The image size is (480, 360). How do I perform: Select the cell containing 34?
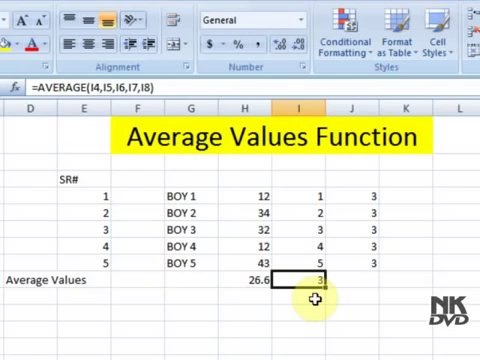[x=245, y=213]
